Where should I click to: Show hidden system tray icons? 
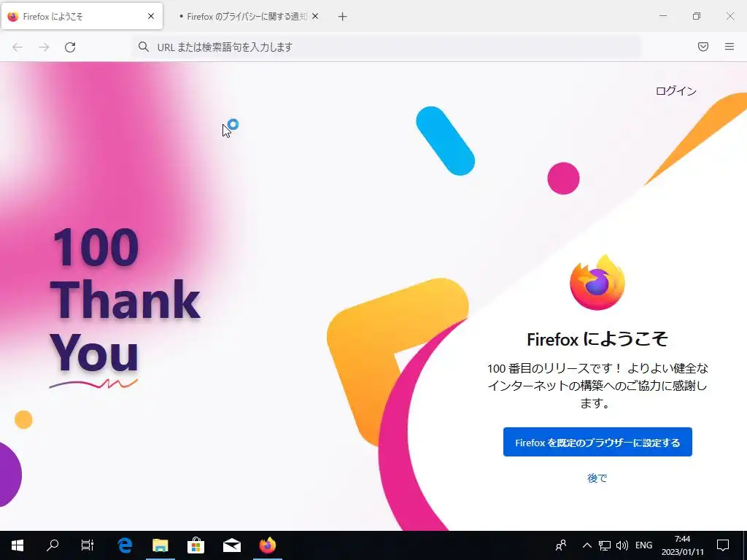click(x=587, y=545)
